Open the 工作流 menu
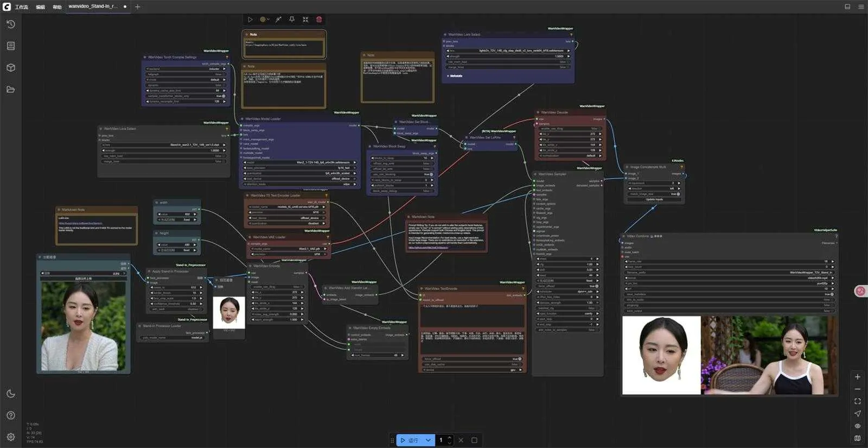The height and width of the screenshot is (448, 868). pos(21,7)
